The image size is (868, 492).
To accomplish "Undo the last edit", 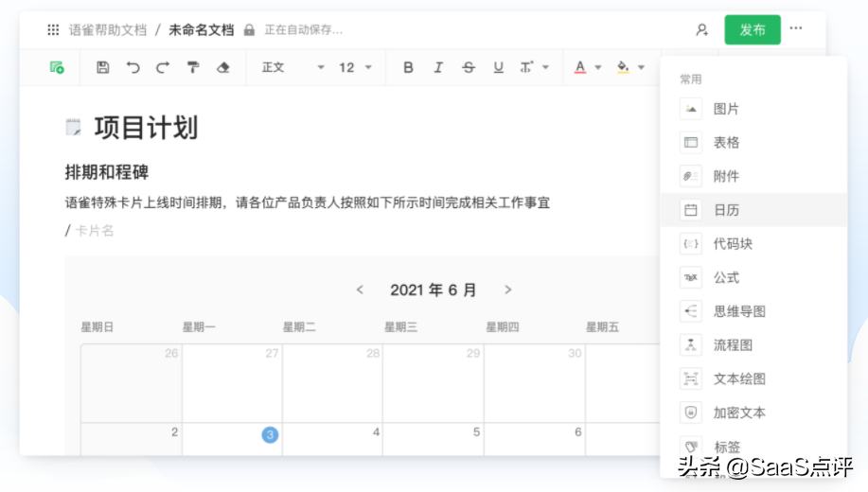I will point(133,67).
